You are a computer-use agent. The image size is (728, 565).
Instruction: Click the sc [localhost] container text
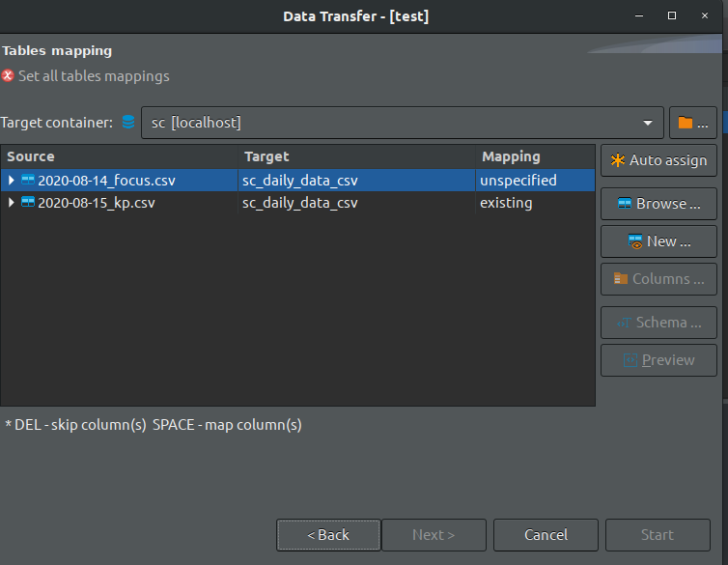point(196,123)
